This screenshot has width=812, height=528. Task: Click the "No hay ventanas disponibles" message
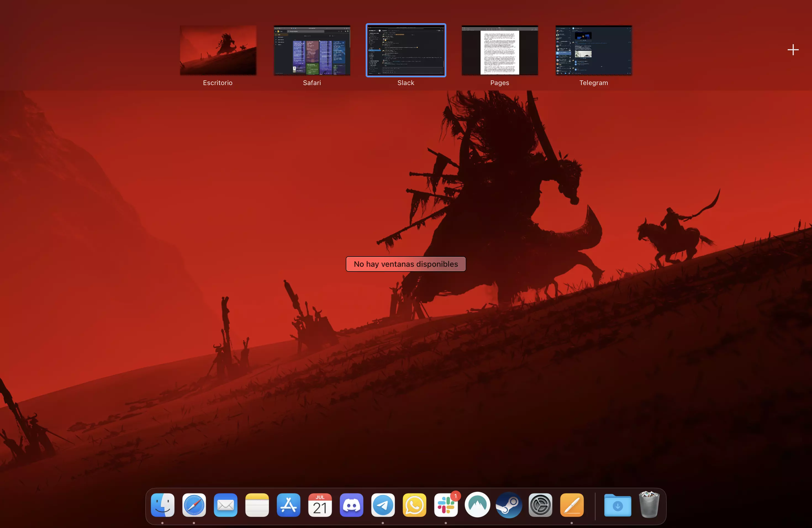click(406, 264)
